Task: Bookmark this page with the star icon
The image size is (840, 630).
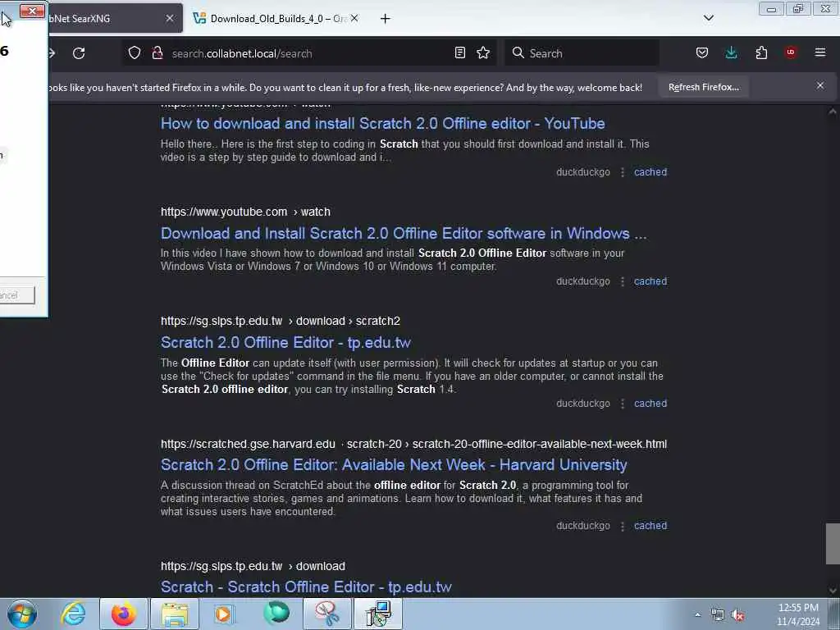Action: (x=483, y=52)
